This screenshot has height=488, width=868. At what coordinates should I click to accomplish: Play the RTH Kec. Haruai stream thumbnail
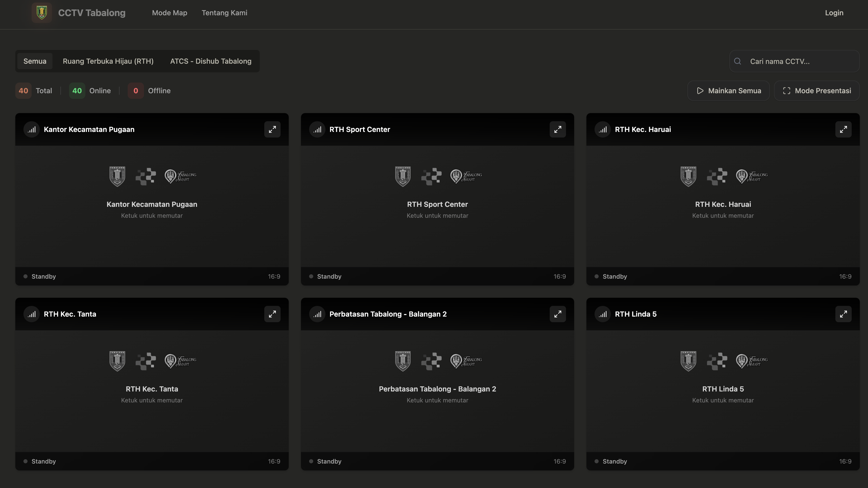tap(723, 206)
